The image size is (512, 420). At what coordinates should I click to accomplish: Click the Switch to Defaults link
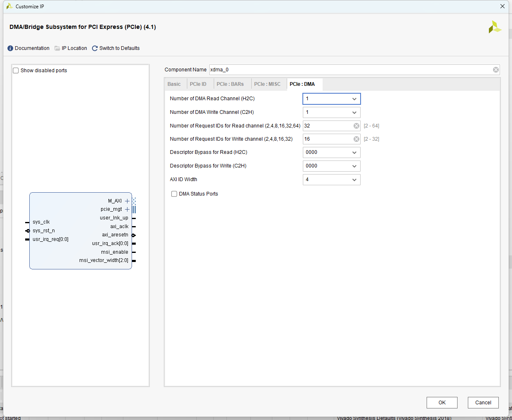coord(119,48)
